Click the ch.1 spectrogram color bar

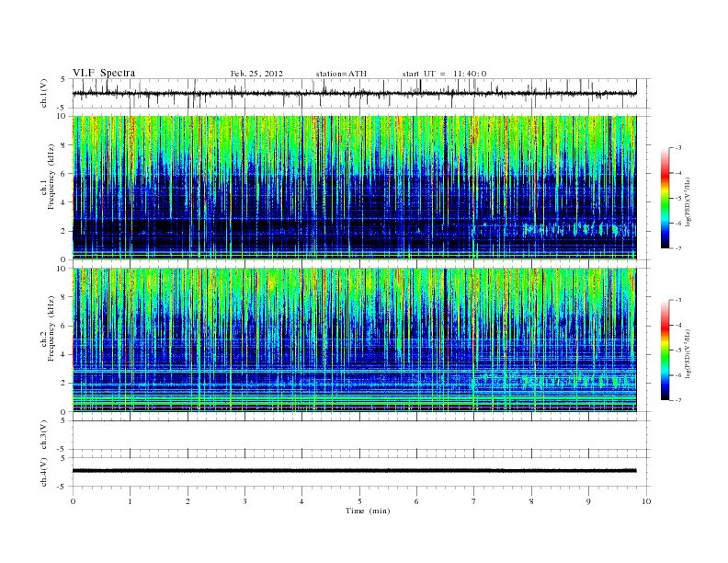[665, 198]
